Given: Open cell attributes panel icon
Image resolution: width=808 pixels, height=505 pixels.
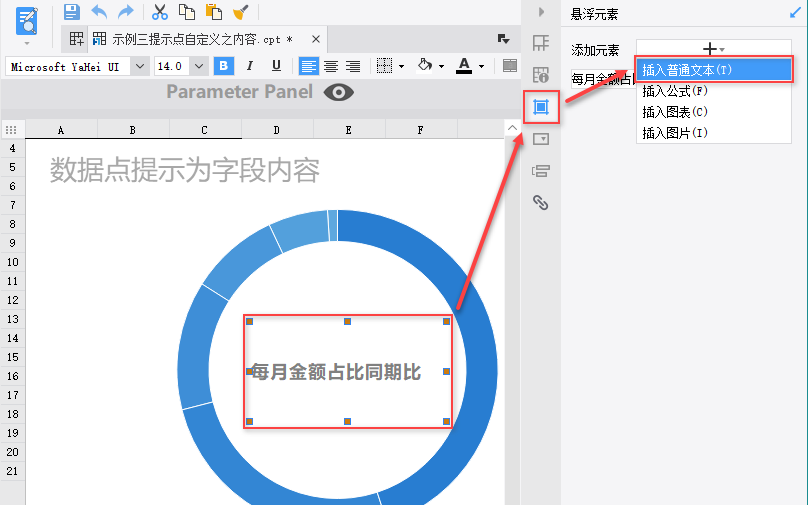Looking at the screenshot, I should 541,75.
